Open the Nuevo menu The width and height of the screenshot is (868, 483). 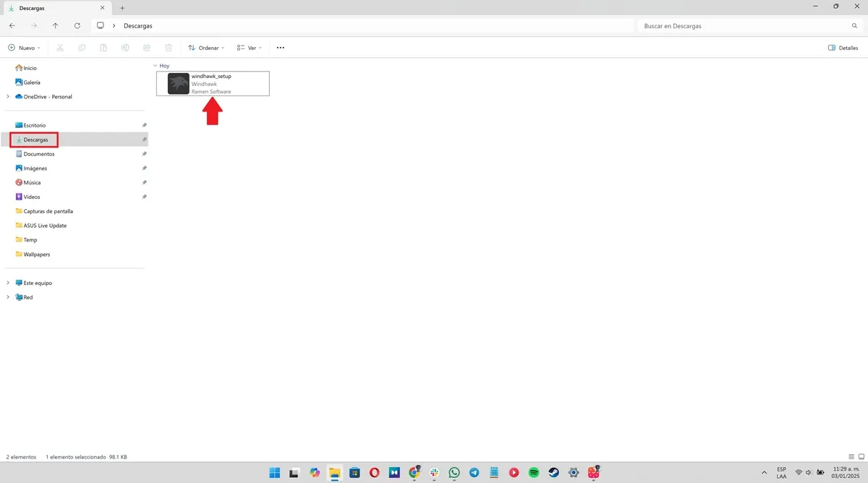pyautogui.click(x=24, y=48)
